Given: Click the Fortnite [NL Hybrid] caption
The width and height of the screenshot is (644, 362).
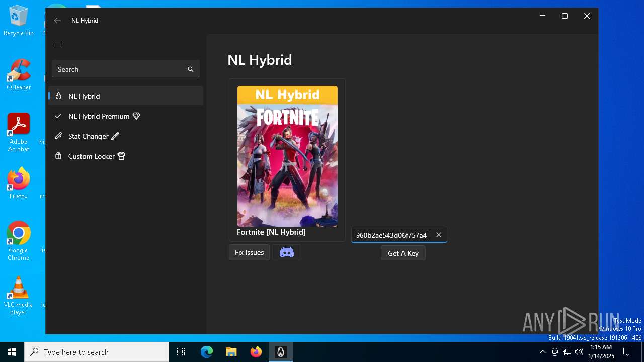Looking at the screenshot, I should tap(271, 232).
